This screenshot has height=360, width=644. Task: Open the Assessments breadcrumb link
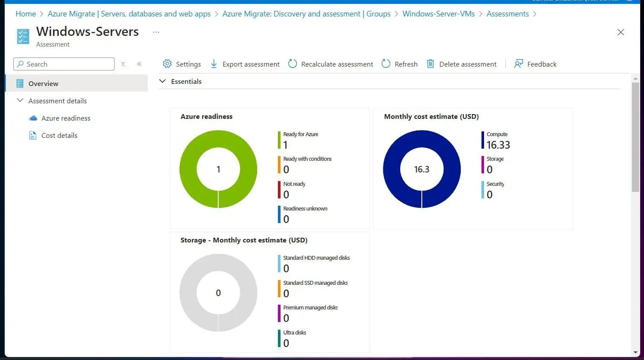[507, 14]
